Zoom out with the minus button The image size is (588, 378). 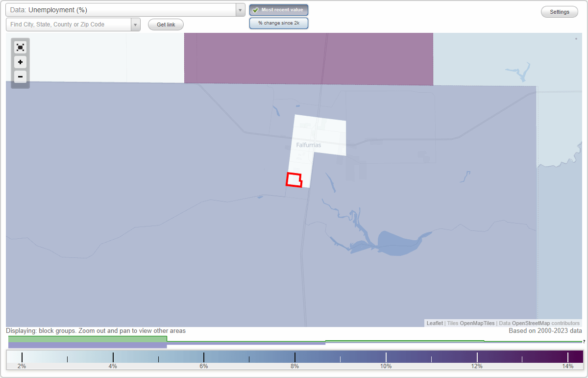[x=20, y=76]
